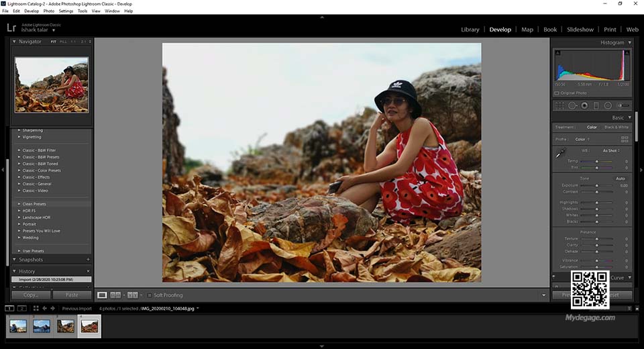
Task: Open the Profile Color dropdown
Action: 582,140
